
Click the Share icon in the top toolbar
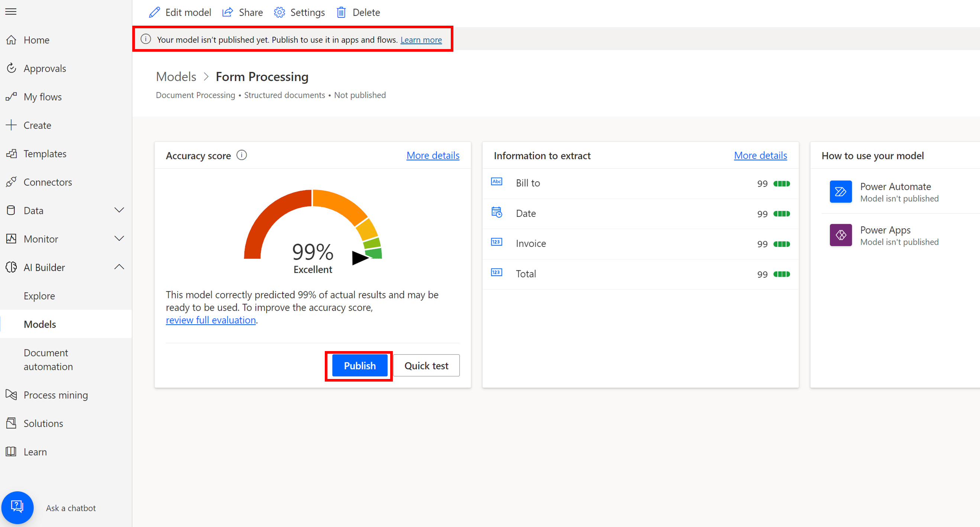coord(227,12)
